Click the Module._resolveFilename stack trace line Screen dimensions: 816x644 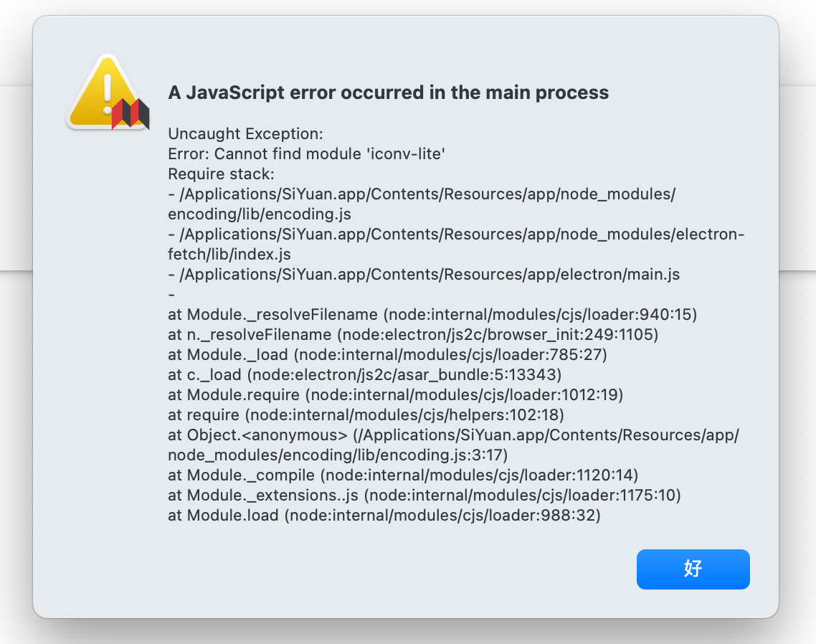[x=430, y=314]
